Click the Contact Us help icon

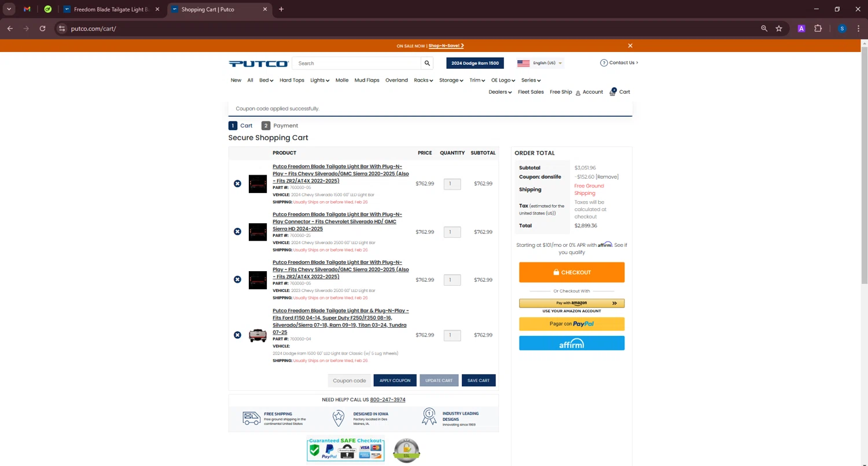(x=604, y=63)
